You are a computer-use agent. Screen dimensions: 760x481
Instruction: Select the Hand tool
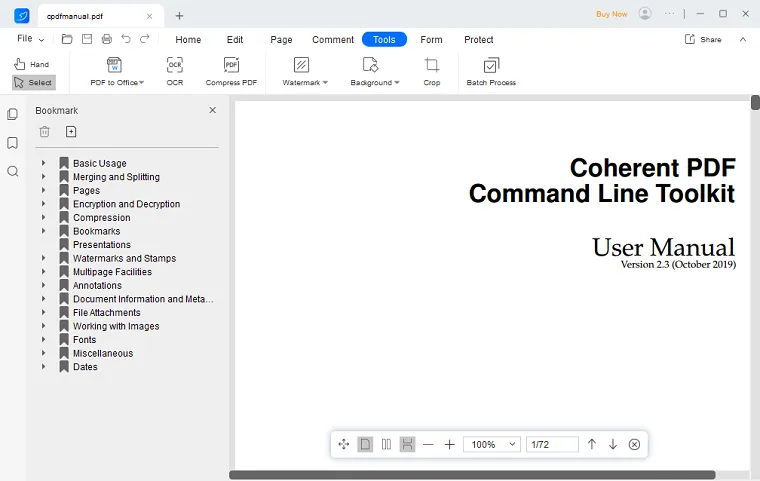[32, 64]
